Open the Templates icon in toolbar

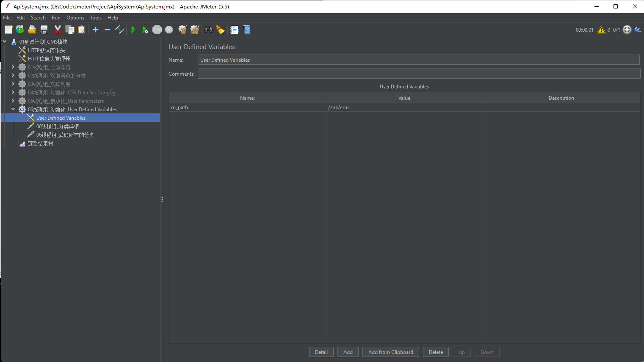tap(20, 30)
